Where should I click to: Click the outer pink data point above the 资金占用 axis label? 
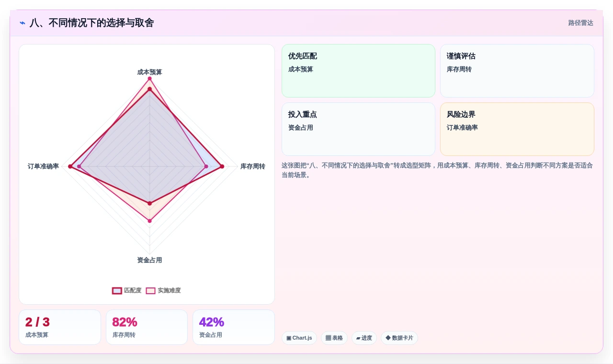click(x=149, y=221)
